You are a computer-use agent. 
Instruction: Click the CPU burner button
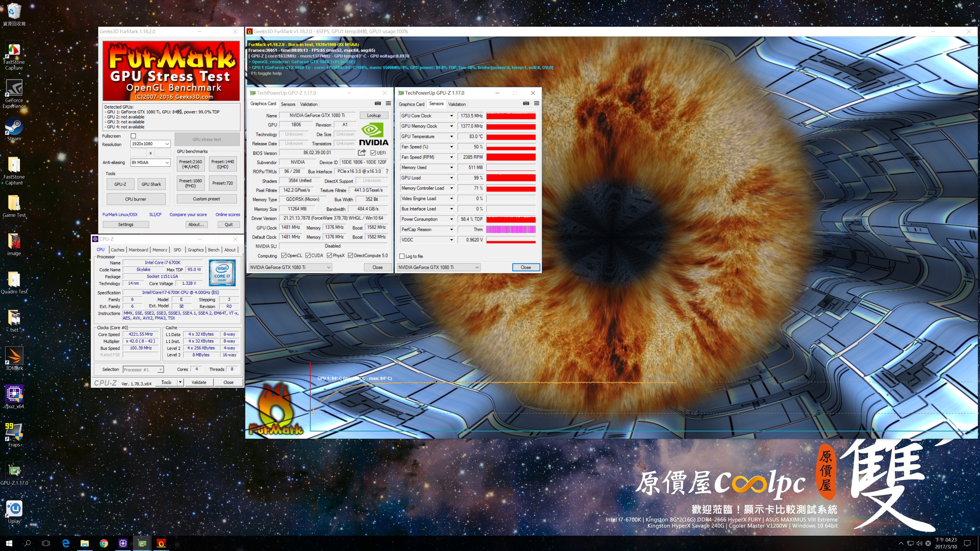136,199
